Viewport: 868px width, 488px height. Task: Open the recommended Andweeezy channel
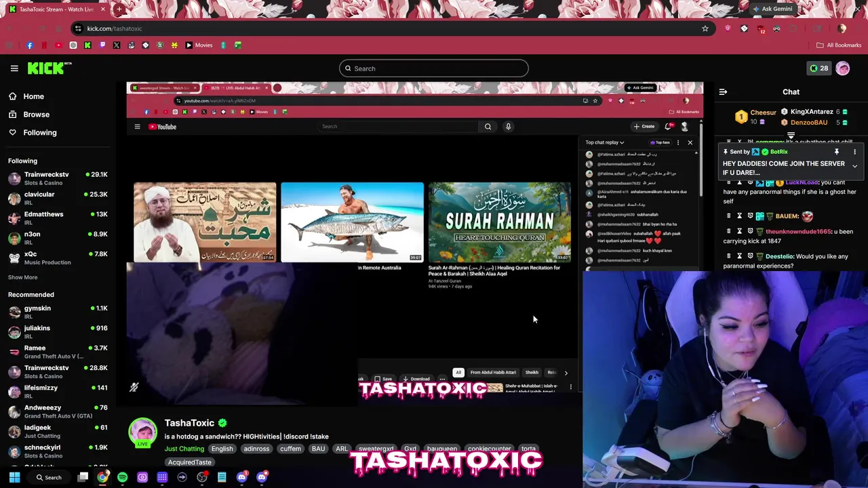[x=58, y=411]
